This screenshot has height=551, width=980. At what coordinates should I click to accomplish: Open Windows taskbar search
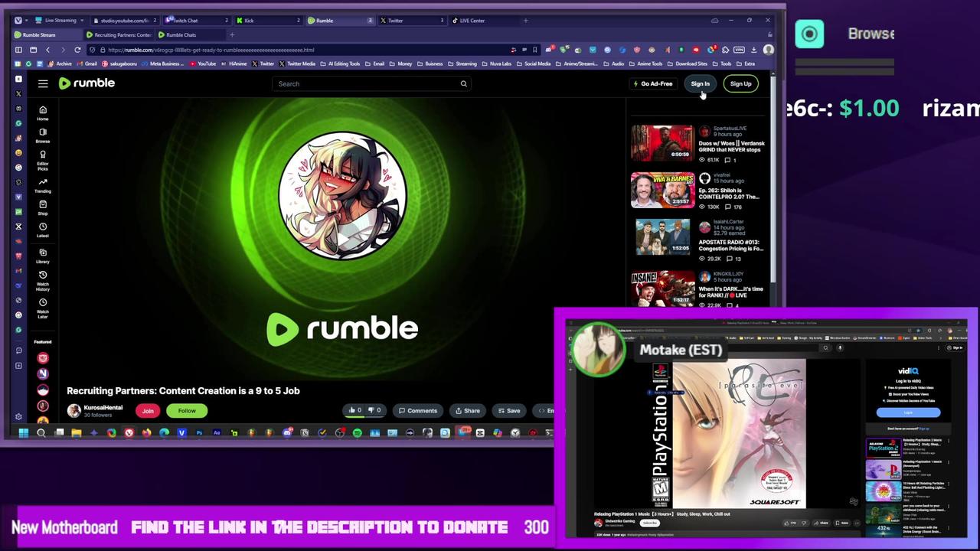(x=41, y=433)
